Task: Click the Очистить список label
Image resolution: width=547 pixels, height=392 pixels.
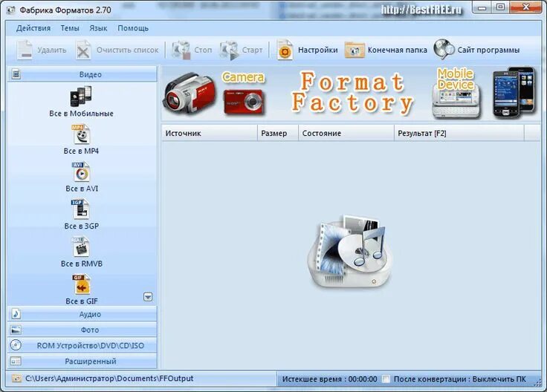Action: pyautogui.click(x=127, y=50)
